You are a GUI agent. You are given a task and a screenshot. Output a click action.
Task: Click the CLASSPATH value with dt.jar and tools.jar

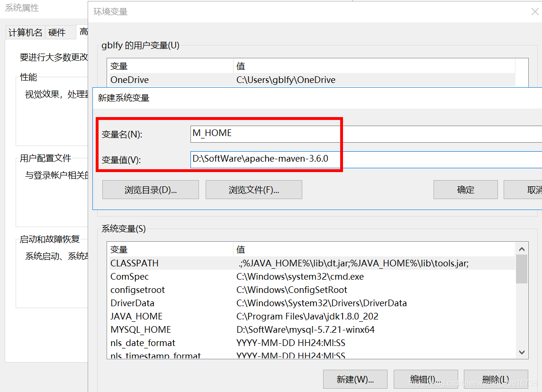click(x=353, y=263)
